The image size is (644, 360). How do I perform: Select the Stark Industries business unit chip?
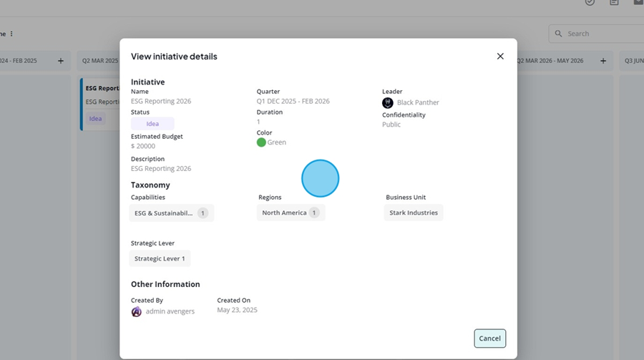413,213
